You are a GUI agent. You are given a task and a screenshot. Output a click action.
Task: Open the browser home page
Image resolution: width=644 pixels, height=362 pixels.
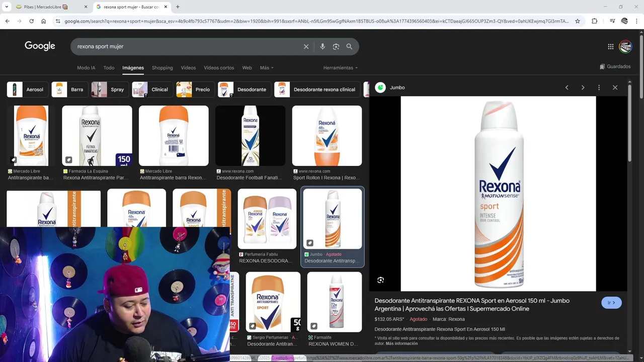point(44,21)
